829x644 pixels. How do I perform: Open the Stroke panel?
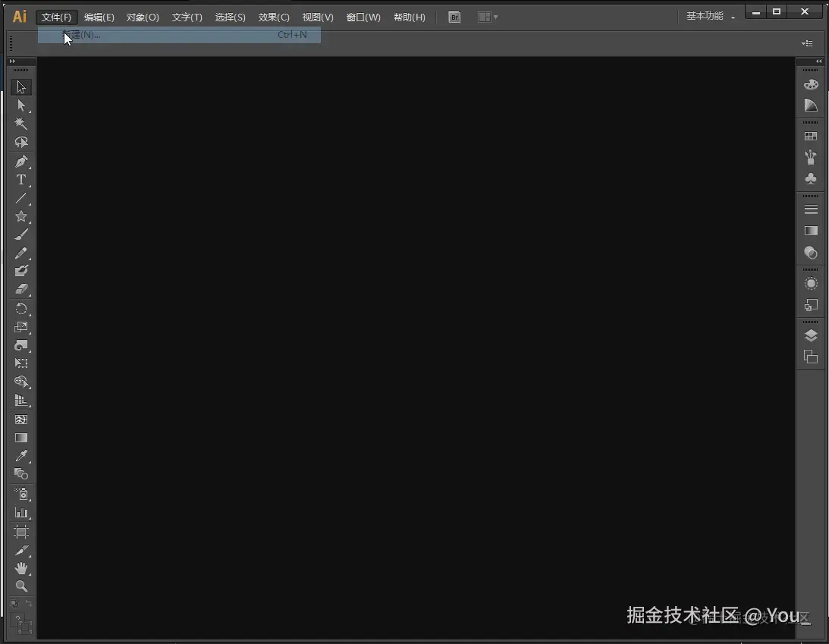pyautogui.click(x=810, y=208)
